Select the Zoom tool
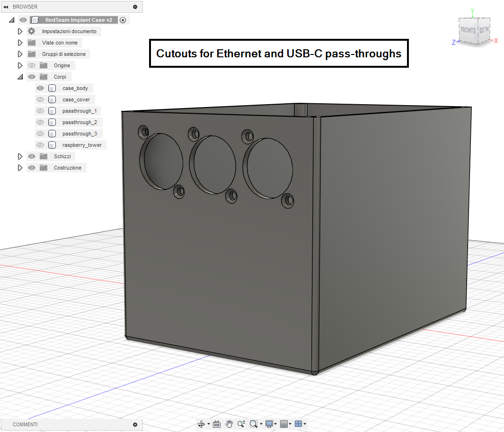The width and height of the screenshot is (504, 432). (241, 424)
